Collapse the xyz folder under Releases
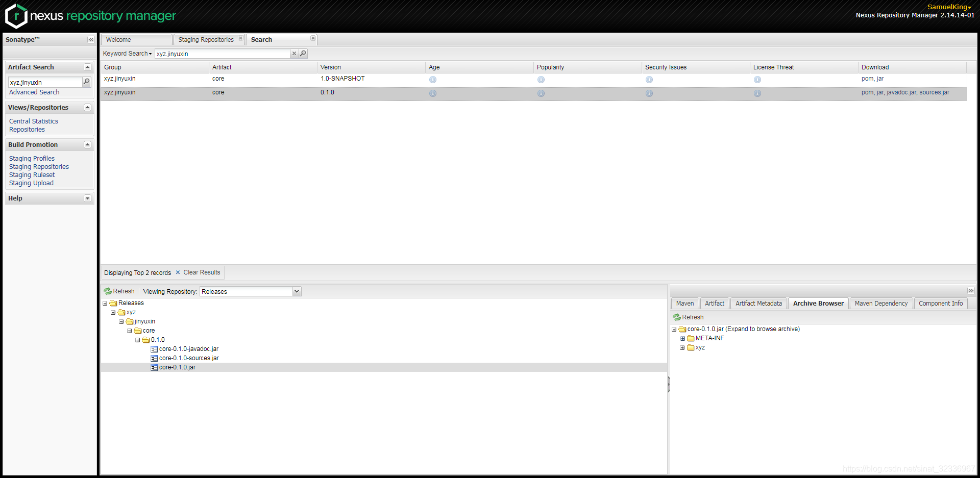The image size is (980, 478). (113, 312)
